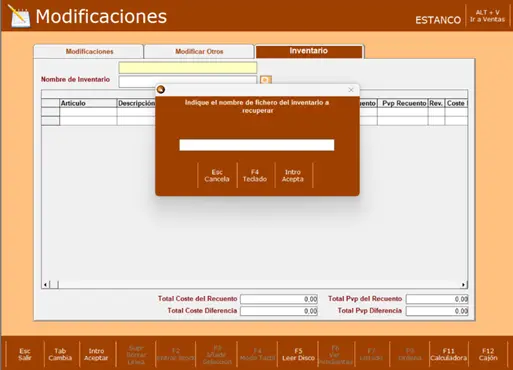
Task: Click the yellow field above Nombre de Inventario
Action: pos(188,68)
